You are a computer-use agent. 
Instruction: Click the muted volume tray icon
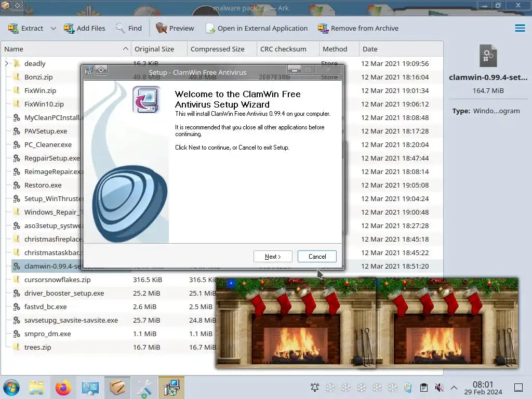coord(439,387)
